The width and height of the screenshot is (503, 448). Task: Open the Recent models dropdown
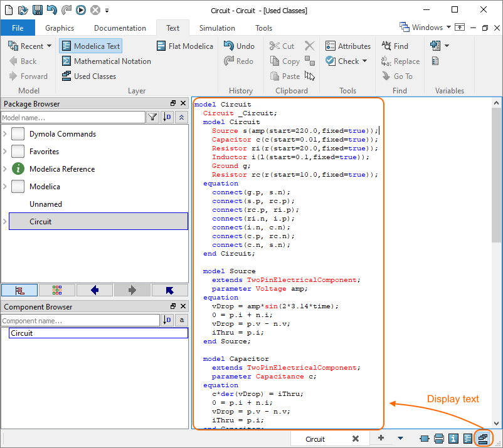tap(49, 46)
